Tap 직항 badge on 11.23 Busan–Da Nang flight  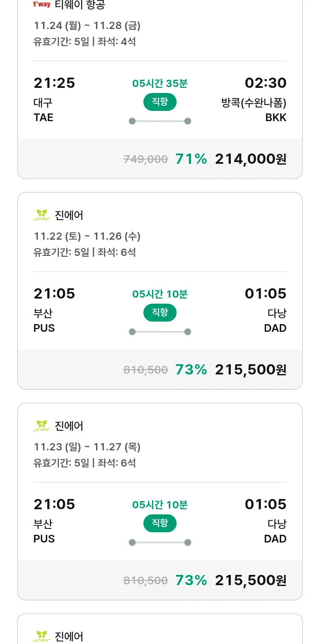tap(160, 523)
